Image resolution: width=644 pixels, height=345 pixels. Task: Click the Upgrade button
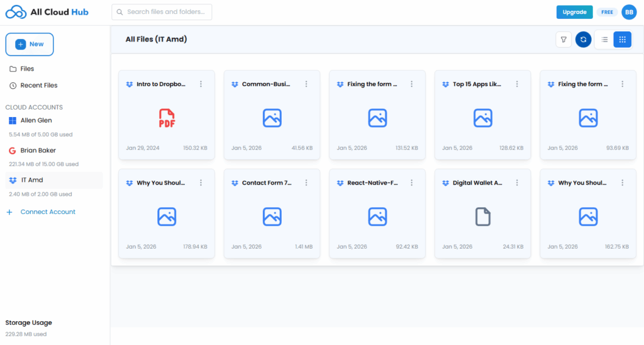[574, 13]
